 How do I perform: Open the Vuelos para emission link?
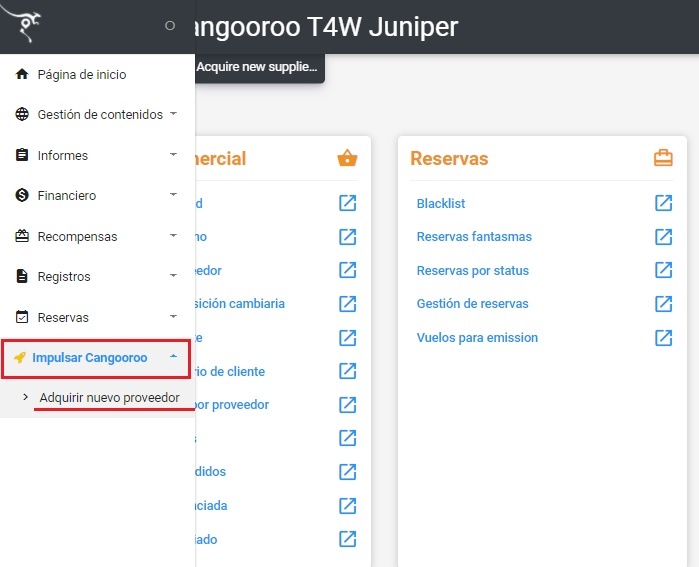pos(477,337)
